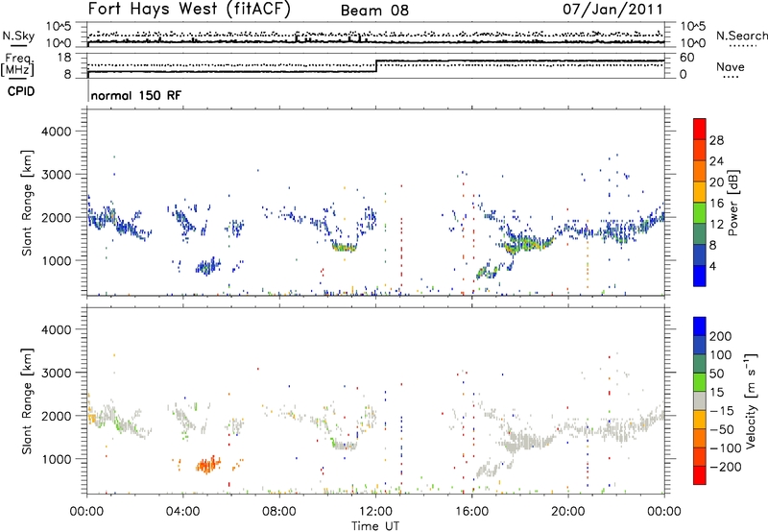Click the date 07/Jan/2011

[x=612, y=9]
